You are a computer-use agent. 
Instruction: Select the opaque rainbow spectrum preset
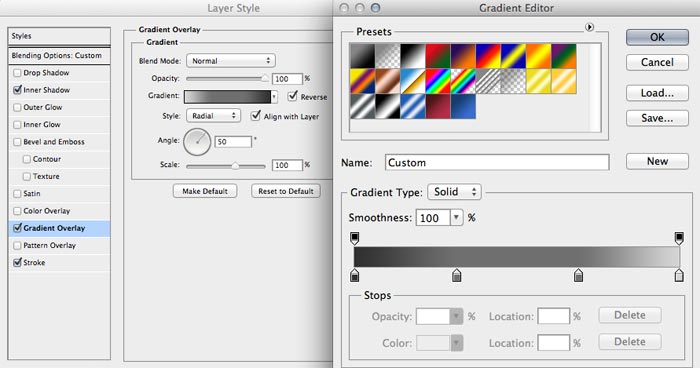coord(438,81)
